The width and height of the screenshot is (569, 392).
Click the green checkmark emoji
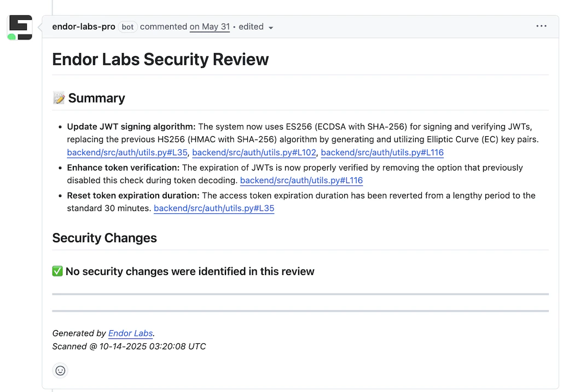click(57, 271)
